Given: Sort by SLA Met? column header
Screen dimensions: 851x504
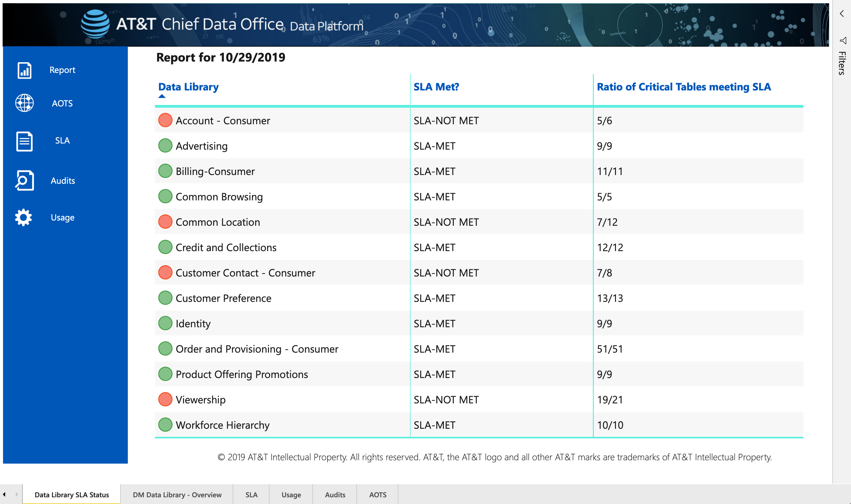Looking at the screenshot, I should tap(436, 87).
